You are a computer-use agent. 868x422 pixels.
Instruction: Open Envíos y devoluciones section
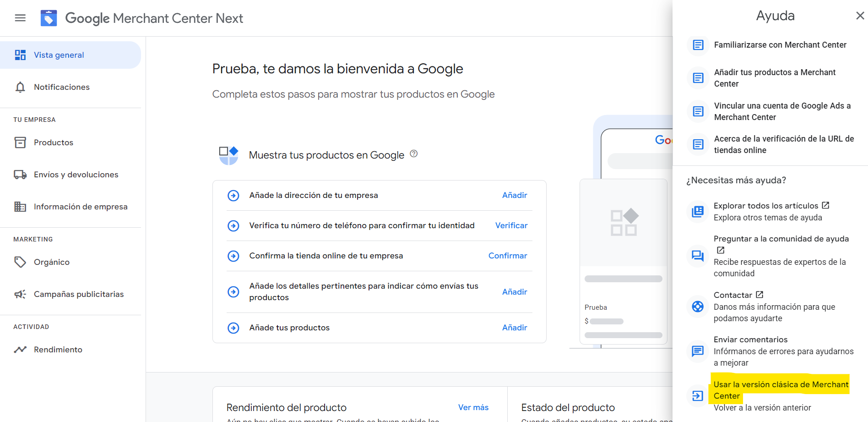tap(71, 175)
